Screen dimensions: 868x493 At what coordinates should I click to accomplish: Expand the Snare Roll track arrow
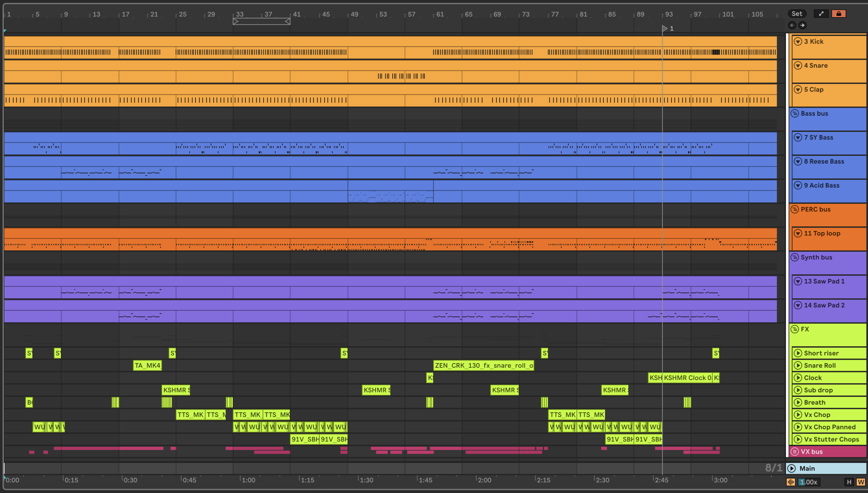[x=798, y=365]
